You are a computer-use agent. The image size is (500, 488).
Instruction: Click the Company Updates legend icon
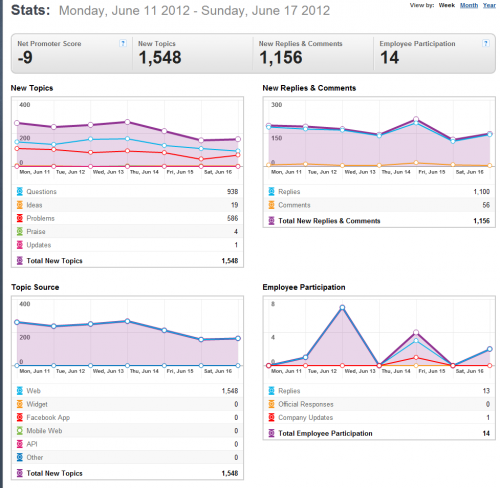point(271,417)
